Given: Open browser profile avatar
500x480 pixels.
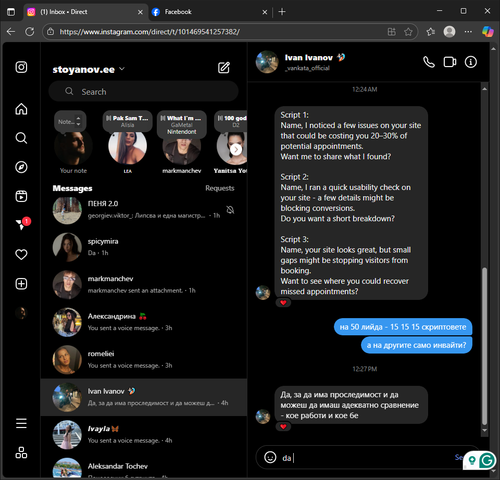Looking at the screenshot, I should click(x=449, y=32).
